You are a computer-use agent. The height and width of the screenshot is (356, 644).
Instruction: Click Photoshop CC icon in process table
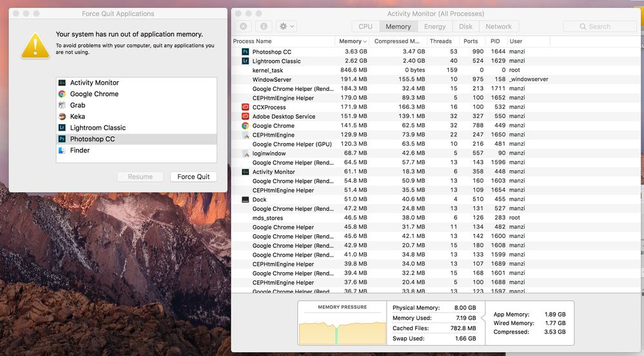[x=245, y=52]
